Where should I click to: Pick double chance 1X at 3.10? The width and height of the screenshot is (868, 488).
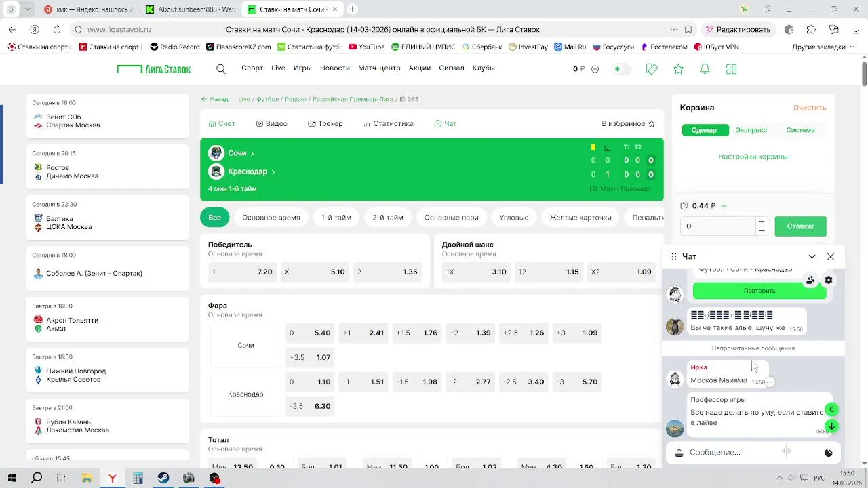click(476, 272)
